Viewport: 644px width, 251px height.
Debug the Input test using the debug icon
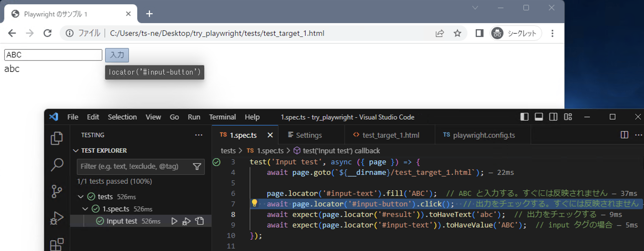(186, 221)
